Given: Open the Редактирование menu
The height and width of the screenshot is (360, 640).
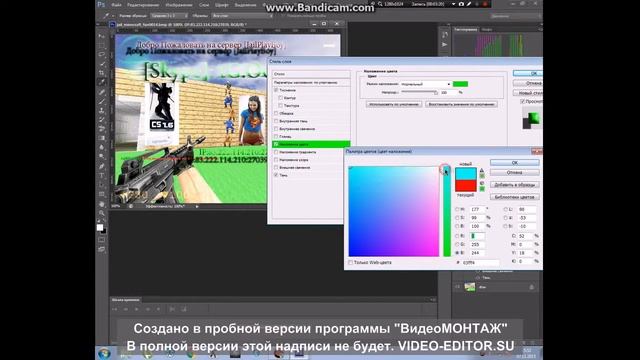Looking at the screenshot, I should click(143, 5).
